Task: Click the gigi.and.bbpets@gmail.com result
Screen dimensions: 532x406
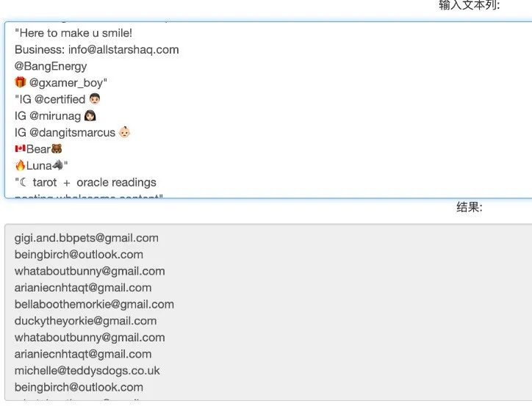Action: [86, 238]
